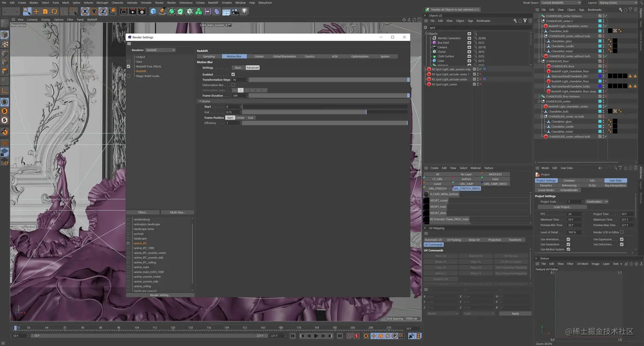Viewport: 644px width, 346px height.
Task: Toggle the Y axis lock
Action: (94, 11)
